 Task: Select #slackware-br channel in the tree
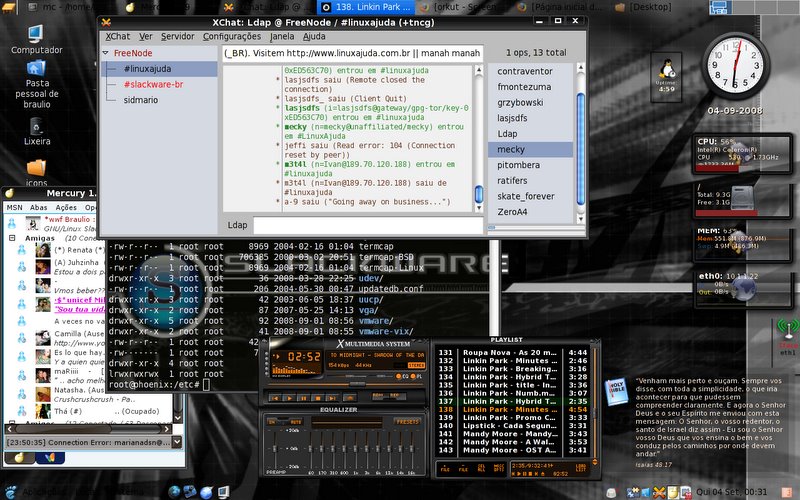pos(154,84)
